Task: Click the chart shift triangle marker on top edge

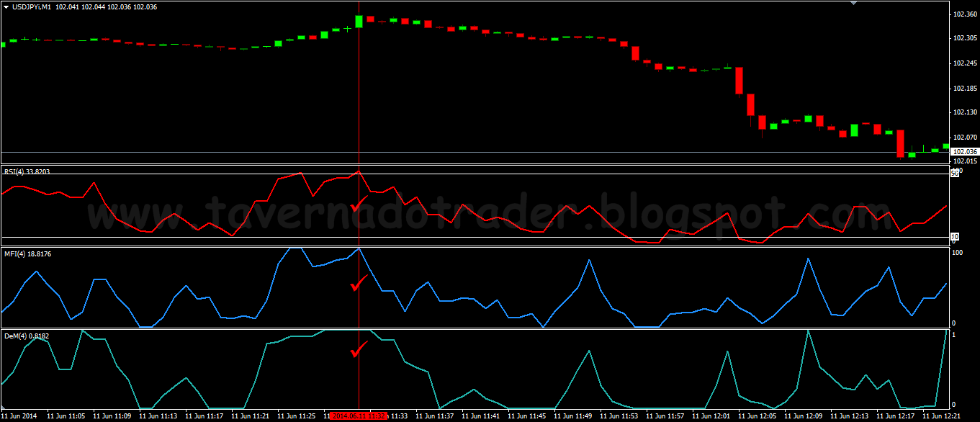Action: pos(854,3)
